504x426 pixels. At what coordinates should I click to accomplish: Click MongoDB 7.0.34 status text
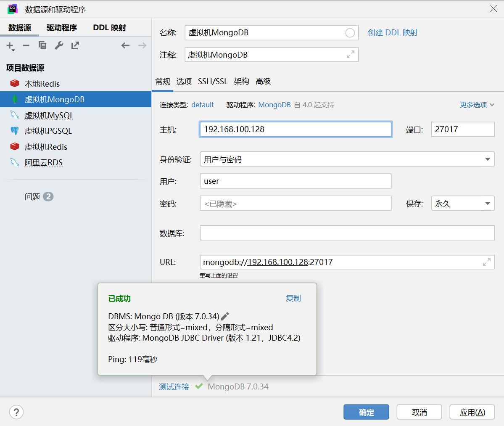click(238, 386)
